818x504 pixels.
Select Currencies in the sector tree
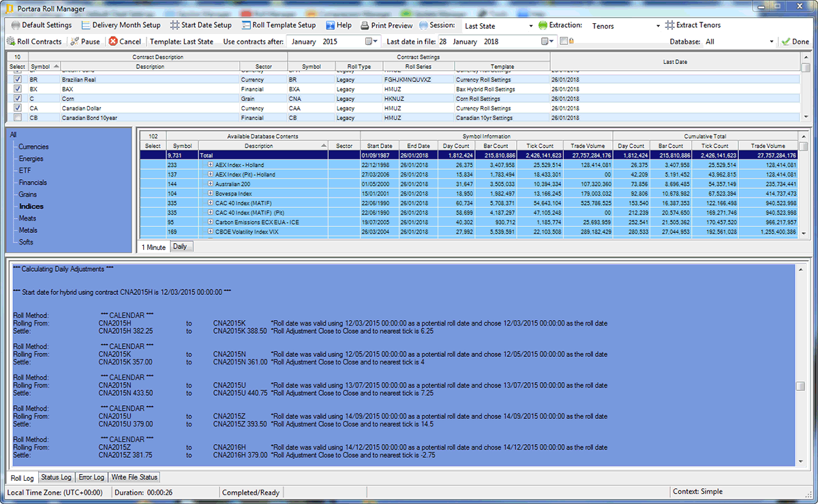(x=33, y=146)
